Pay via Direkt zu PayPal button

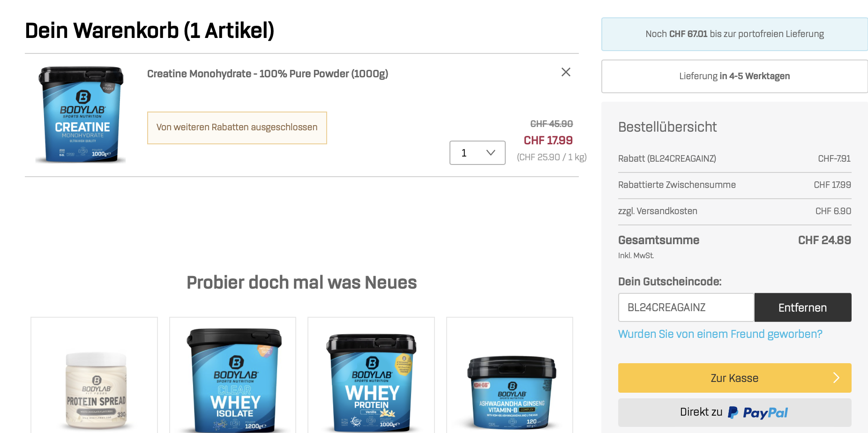(x=734, y=412)
